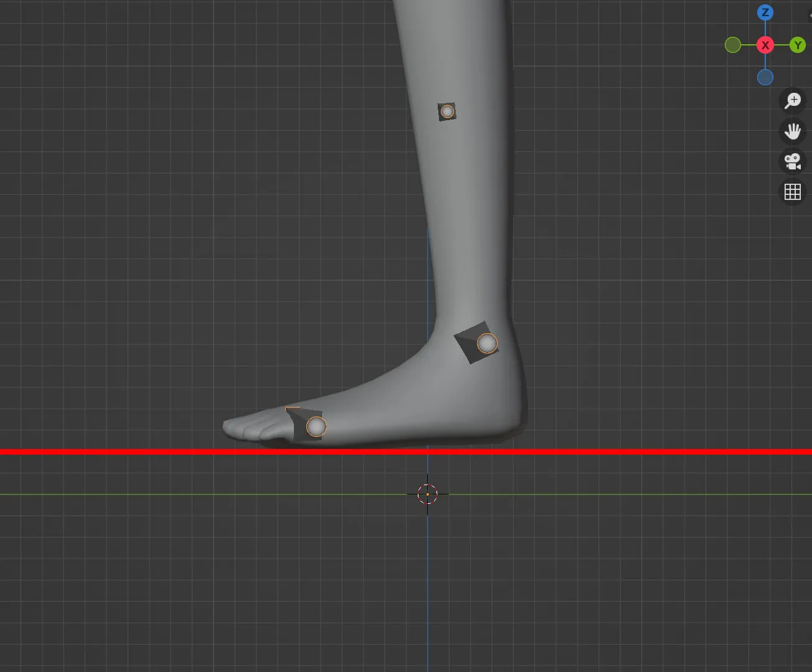Image resolution: width=812 pixels, height=672 pixels.
Task: Click the zoom magnifier viewport button
Action: click(793, 100)
